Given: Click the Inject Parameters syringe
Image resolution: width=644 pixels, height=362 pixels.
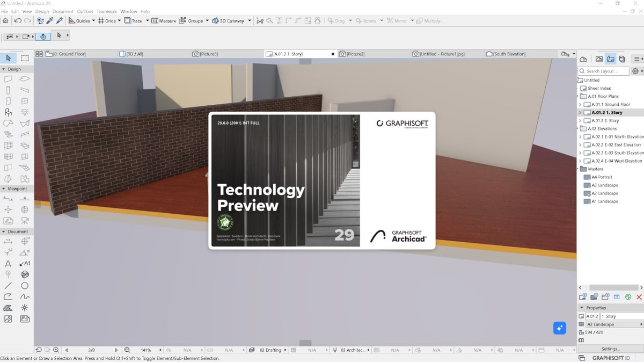Looking at the screenshot, I should 60,20.
